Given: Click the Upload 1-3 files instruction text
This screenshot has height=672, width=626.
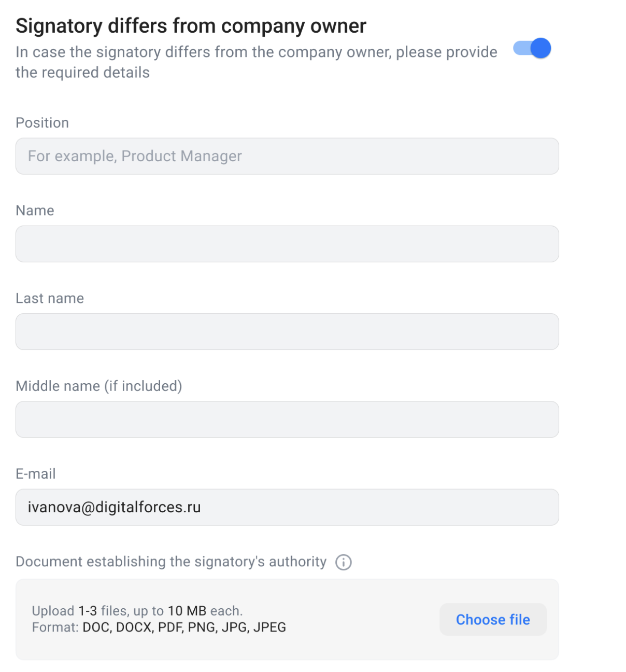Looking at the screenshot, I should coord(137,611).
